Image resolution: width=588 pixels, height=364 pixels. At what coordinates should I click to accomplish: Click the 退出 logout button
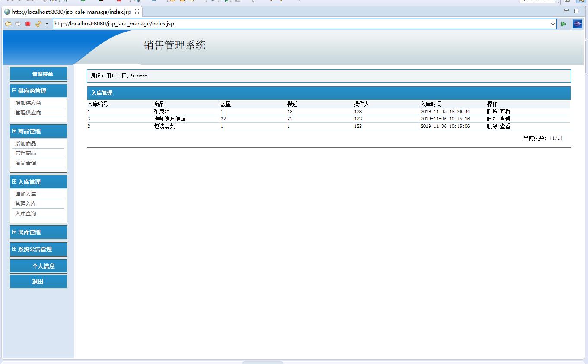[x=38, y=281]
